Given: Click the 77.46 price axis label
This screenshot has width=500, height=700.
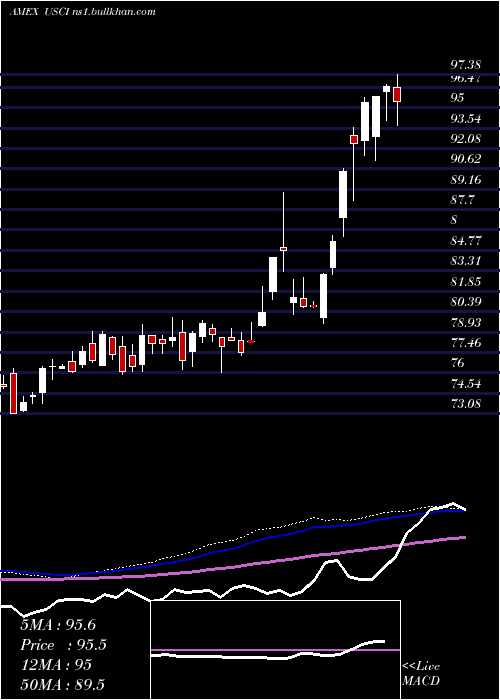Looking at the screenshot, I should pyautogui.click(x=465, y=343).
